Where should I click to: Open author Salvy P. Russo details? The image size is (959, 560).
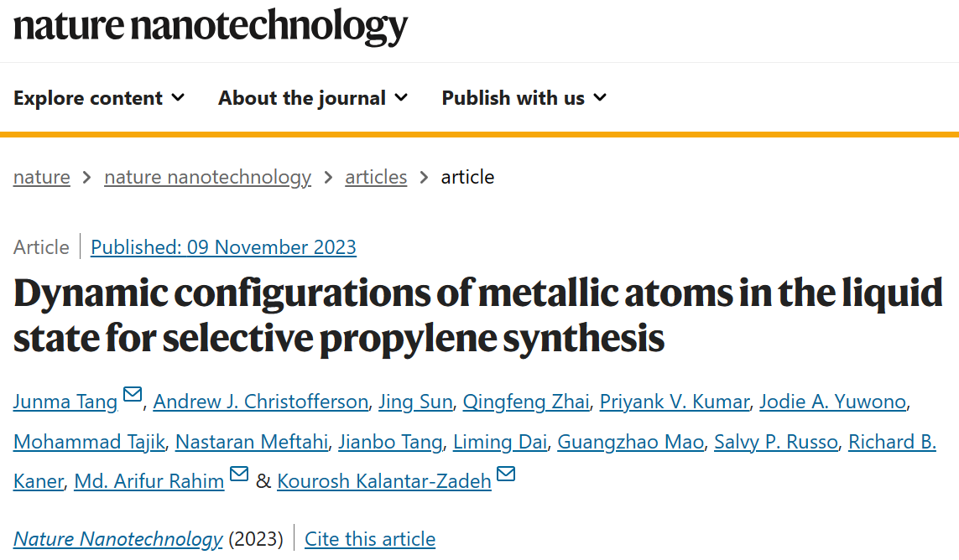776,442
